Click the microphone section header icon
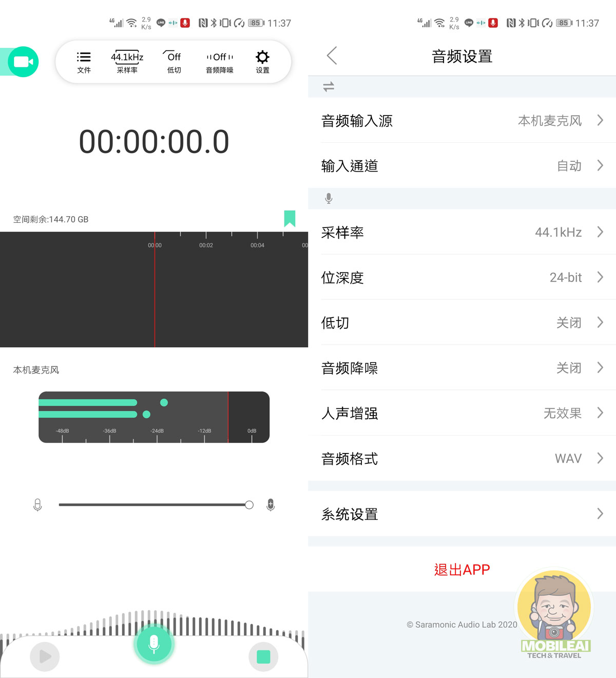 pos(329,198)
